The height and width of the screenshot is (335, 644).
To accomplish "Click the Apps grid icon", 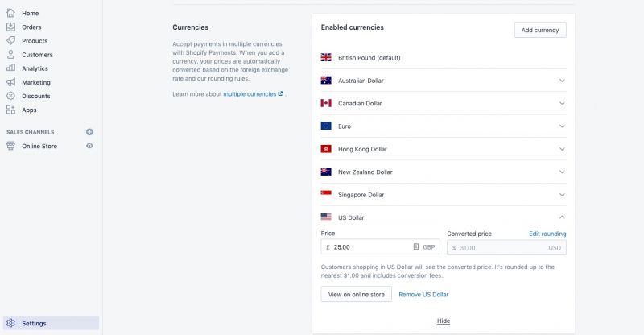I will [x=11, y=110].
